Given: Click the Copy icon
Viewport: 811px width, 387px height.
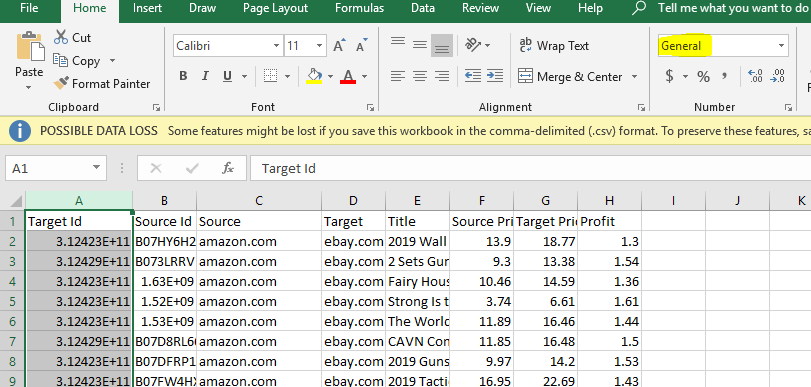Looking at the screenshot, I should [61, 61].
